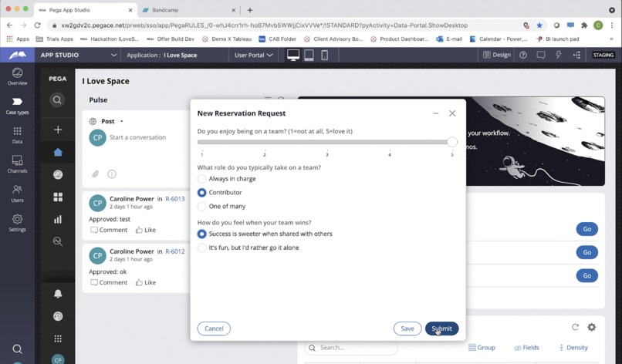
Task: Submit the New Reservation Request
Action: 442,329
